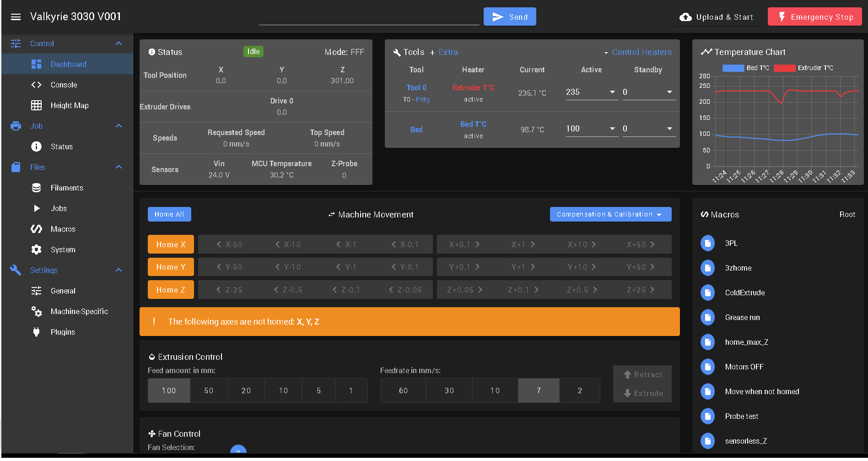The image size is (868, 461).
Task: Click the home_max_Z macro file icon
Action: click(x=707, y=342)
